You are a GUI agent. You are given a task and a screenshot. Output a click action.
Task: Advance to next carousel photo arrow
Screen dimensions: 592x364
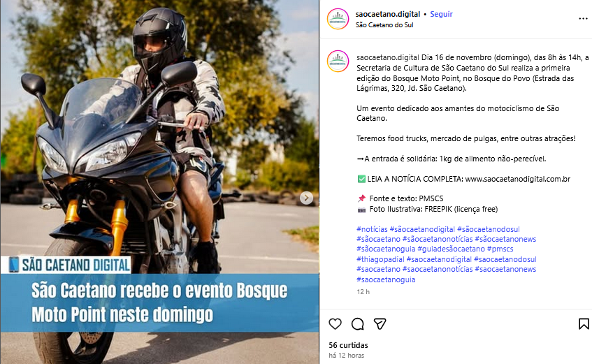coord(306,198)
